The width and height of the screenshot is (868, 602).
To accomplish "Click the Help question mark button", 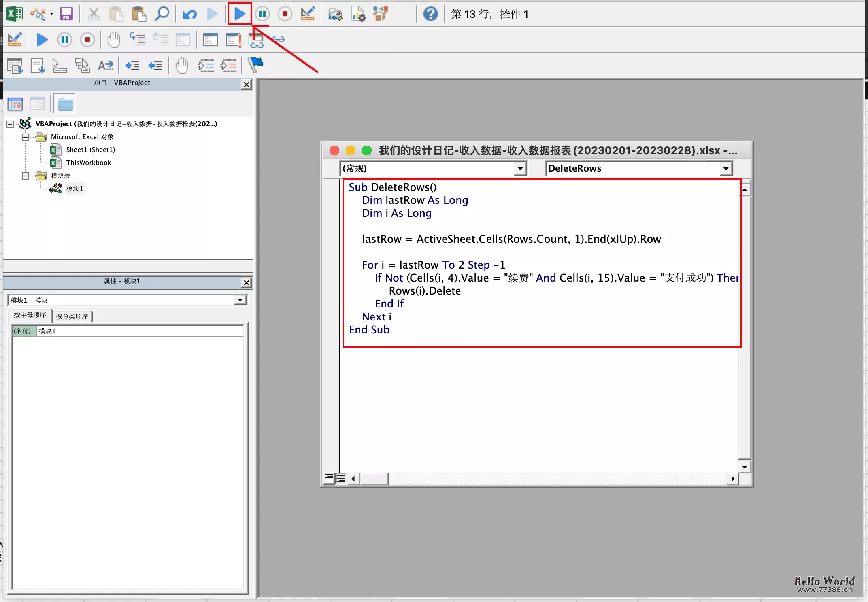I will click(x=430, y=13).
